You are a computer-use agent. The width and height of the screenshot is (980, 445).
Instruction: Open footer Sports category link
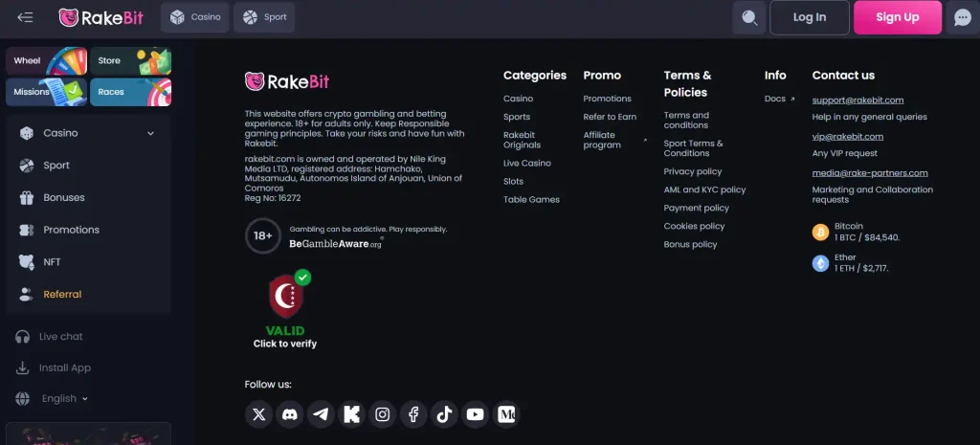click(x=517, y=117)
